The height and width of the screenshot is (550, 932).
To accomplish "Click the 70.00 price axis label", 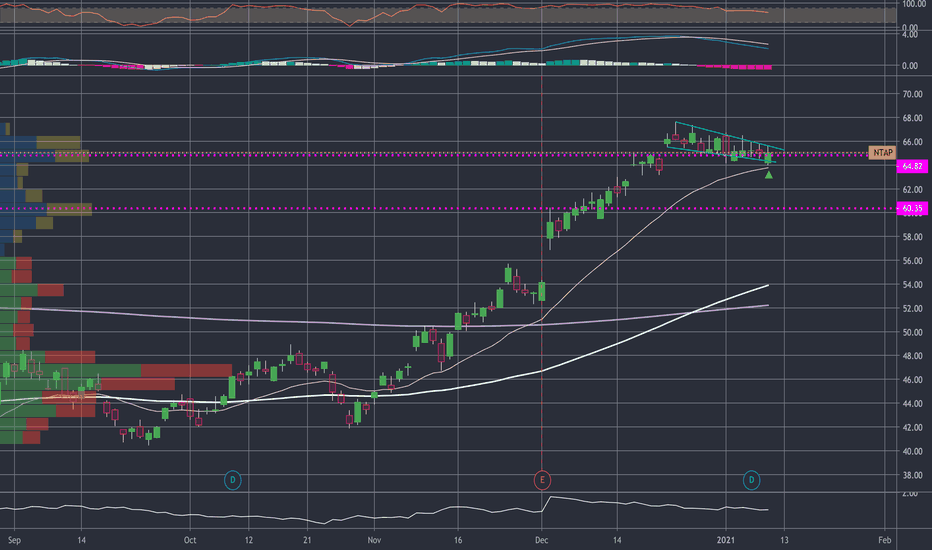I will 912,94.
